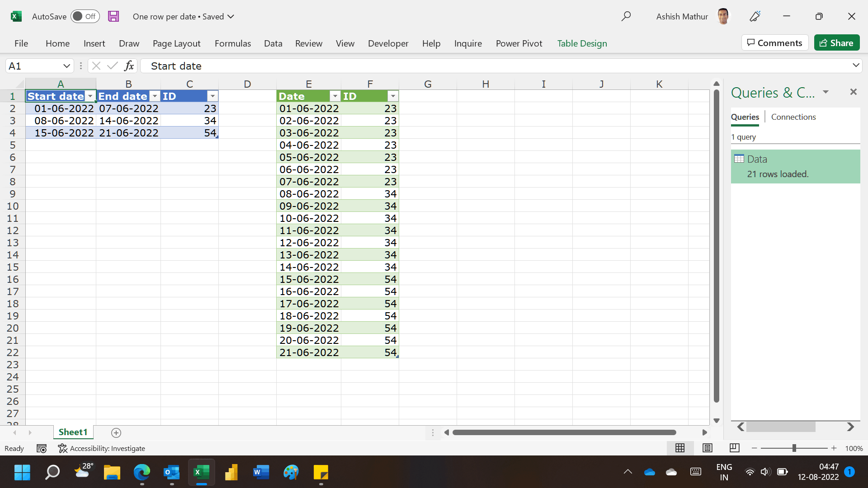Open the Comments button

coord(774,43)
